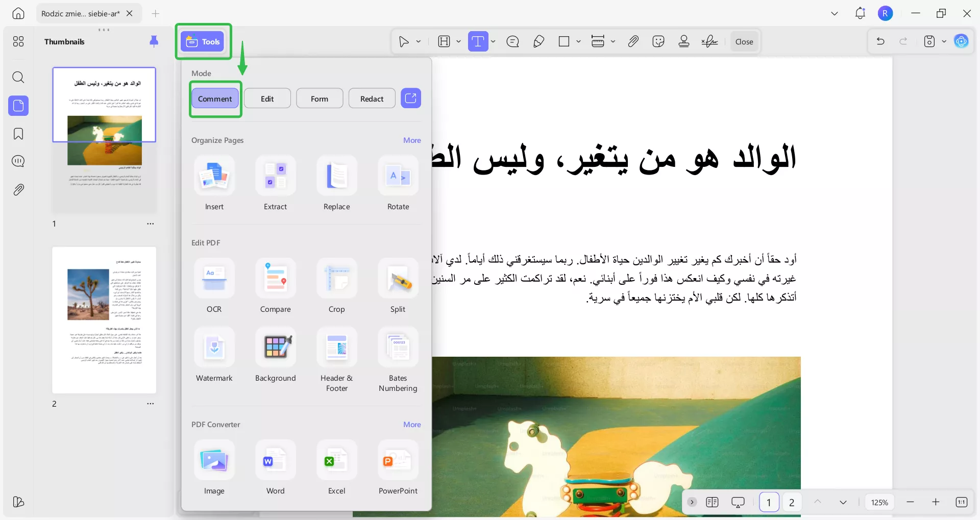Open the Sticky Note comment tool
980x520 pixels.
(513, 41)
